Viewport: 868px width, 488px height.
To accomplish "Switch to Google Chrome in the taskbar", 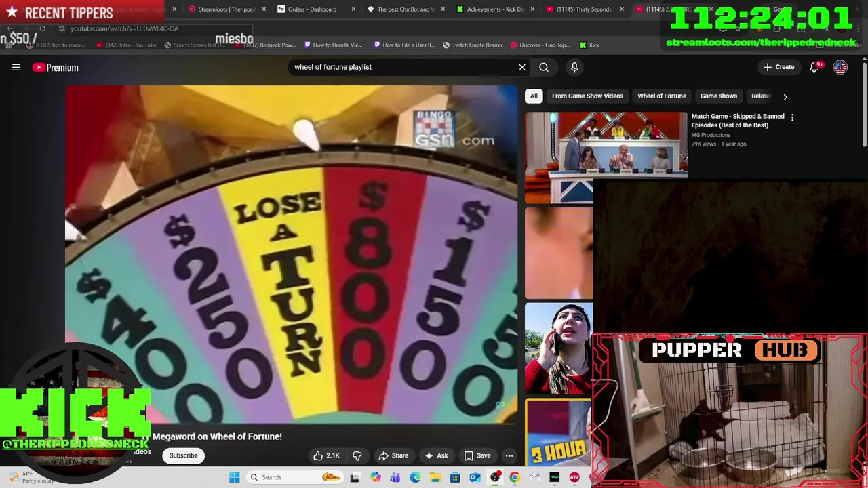I will [515, 477].
